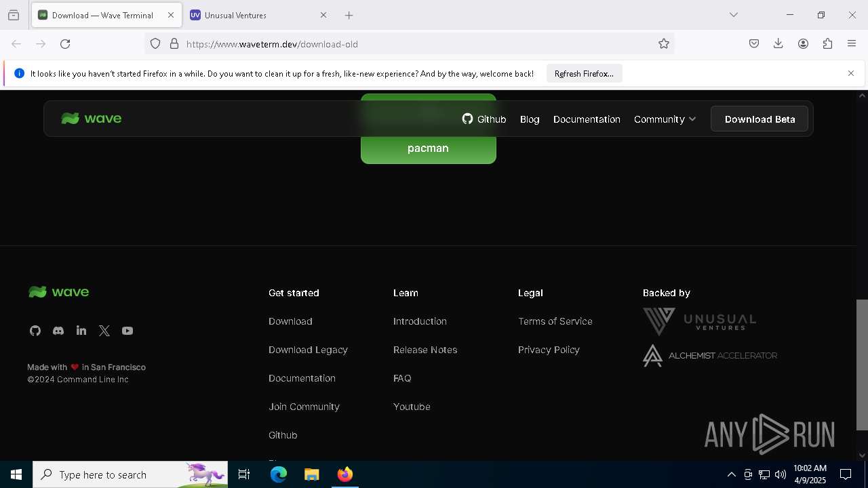This screenshot has width=868, height=488.
Task: Click the Windows taskbar search box
Action: pos(130,474)
